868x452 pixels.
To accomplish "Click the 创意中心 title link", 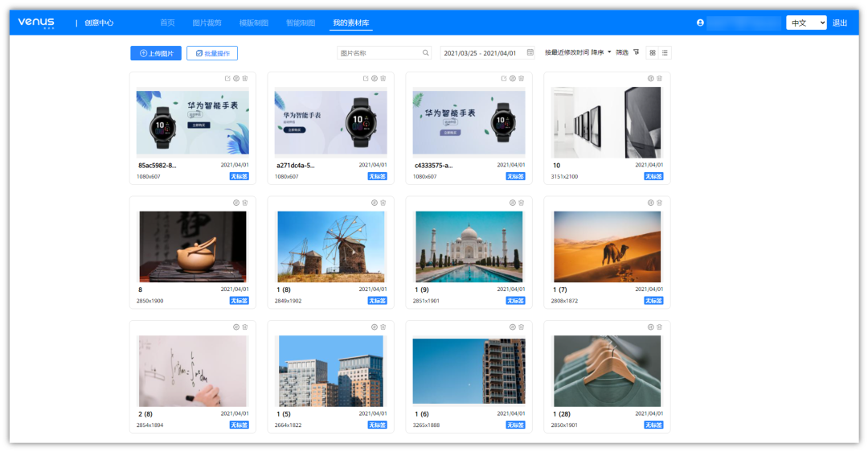I will [99, 23].
